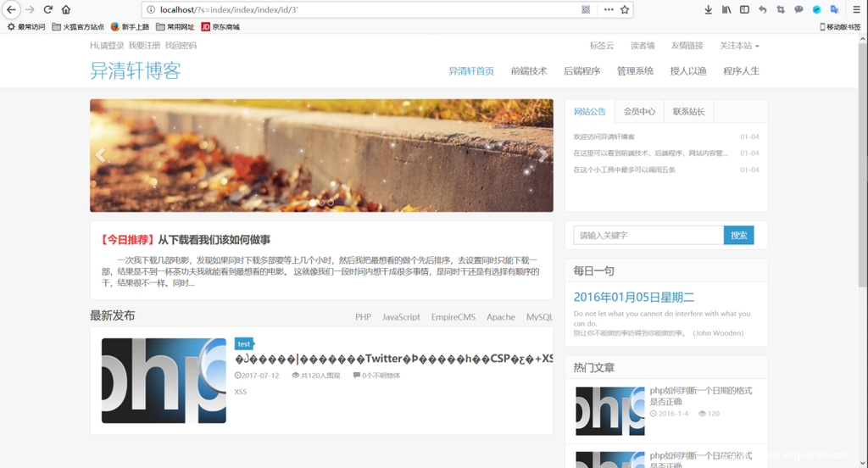This screenshot has width=868, height=468.
Task: Open the 常用网址 bookmarks folder
Action: click(x=175, y=26)
